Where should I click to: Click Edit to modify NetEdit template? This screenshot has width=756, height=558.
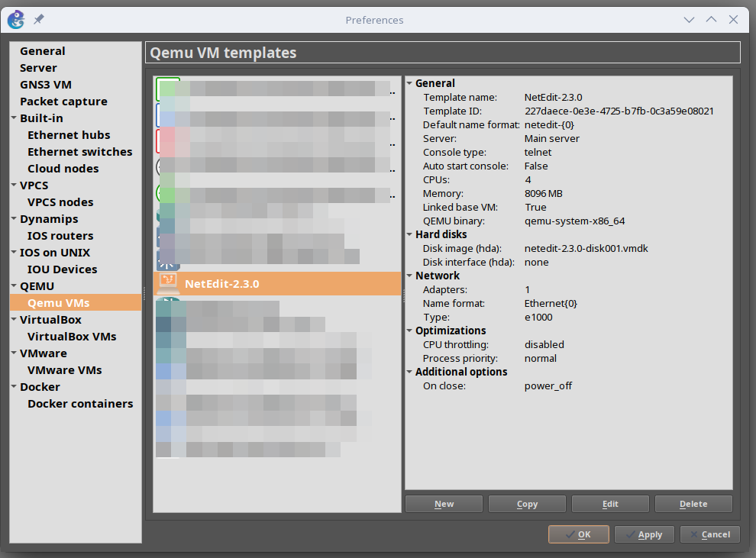(610, 504)
